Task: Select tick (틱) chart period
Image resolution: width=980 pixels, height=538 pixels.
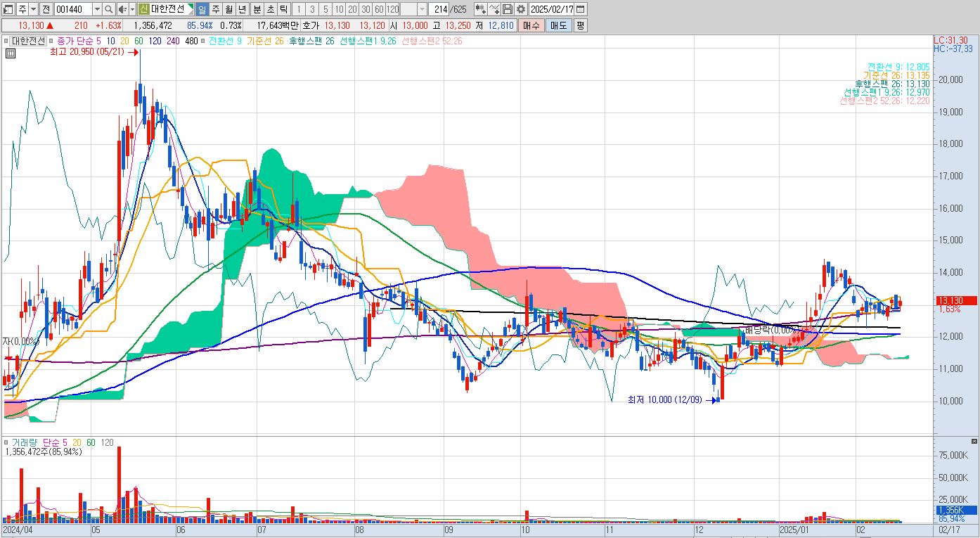Action: coord(283,9)
